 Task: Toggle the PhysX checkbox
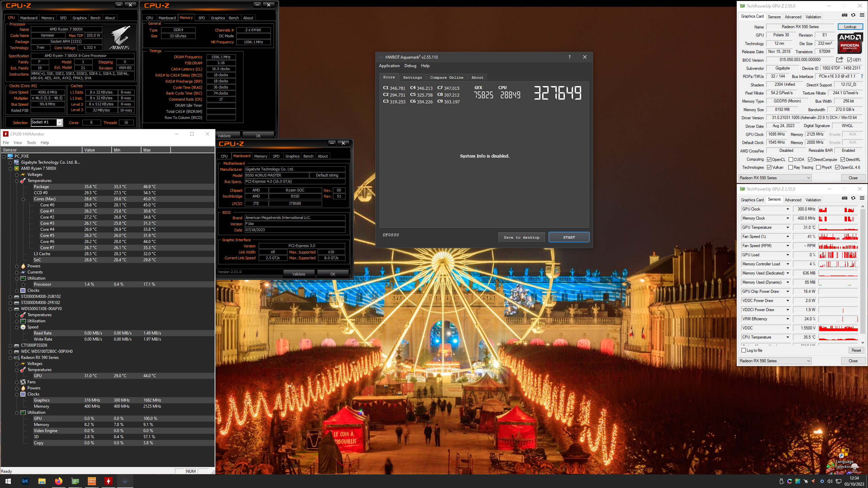click(818, 167)
